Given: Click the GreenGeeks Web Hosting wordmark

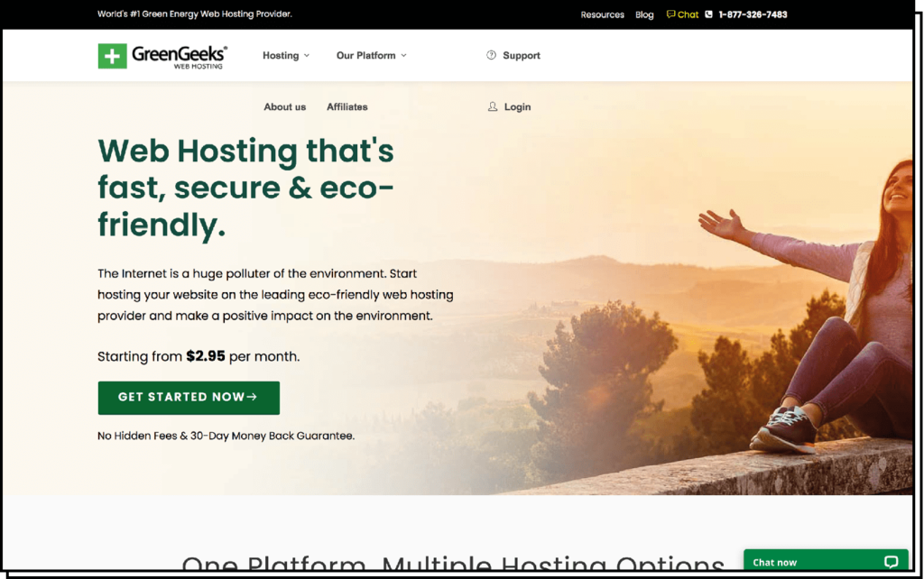Looking at the screenshot, I should tap(180, 57).
